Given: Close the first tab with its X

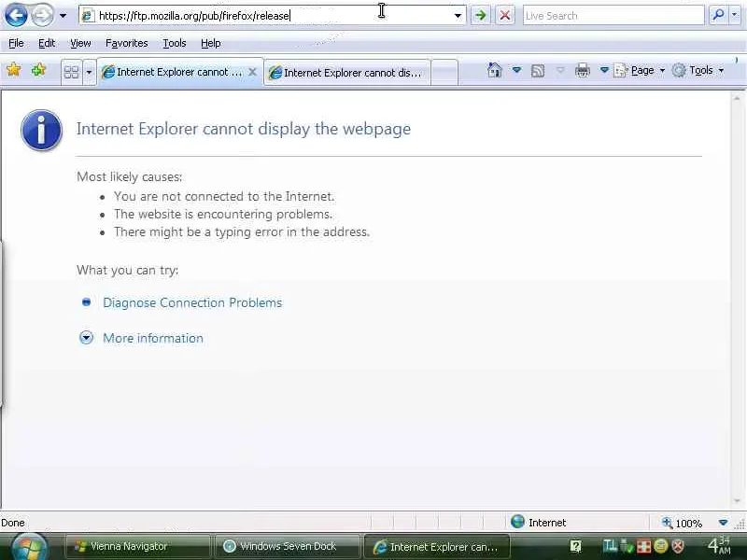Looking at the screenshot, I should tap(252, 72).
